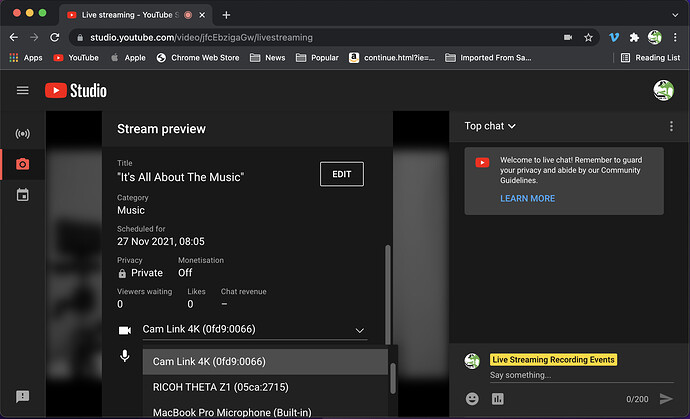
Task: Open a new browser tab with the plus
Action: (226, 15)
